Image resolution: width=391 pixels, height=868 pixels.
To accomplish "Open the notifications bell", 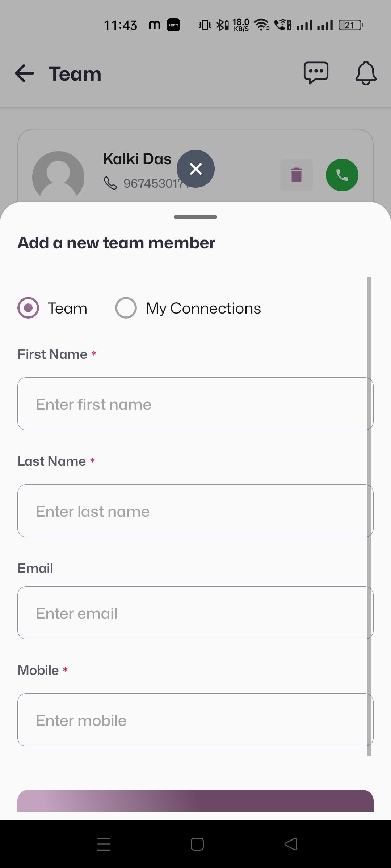I will tap(366, 73).
